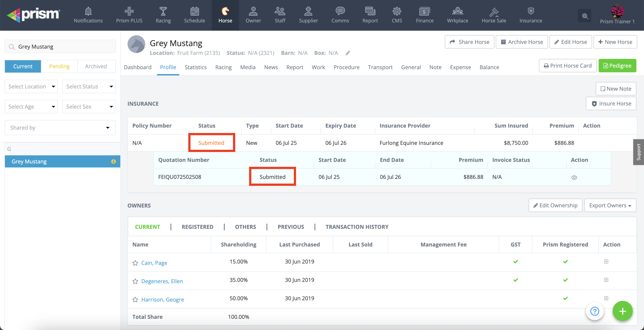This screenshot has height=330, width=644.
Task: Toggle star next to Harrison, Geogre
Action: pos(135,300)
